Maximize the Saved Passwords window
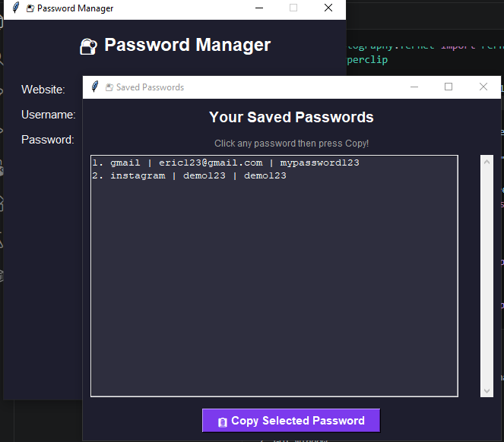The height and width of the screenshot is (442, 504). (x=449, y=87)
